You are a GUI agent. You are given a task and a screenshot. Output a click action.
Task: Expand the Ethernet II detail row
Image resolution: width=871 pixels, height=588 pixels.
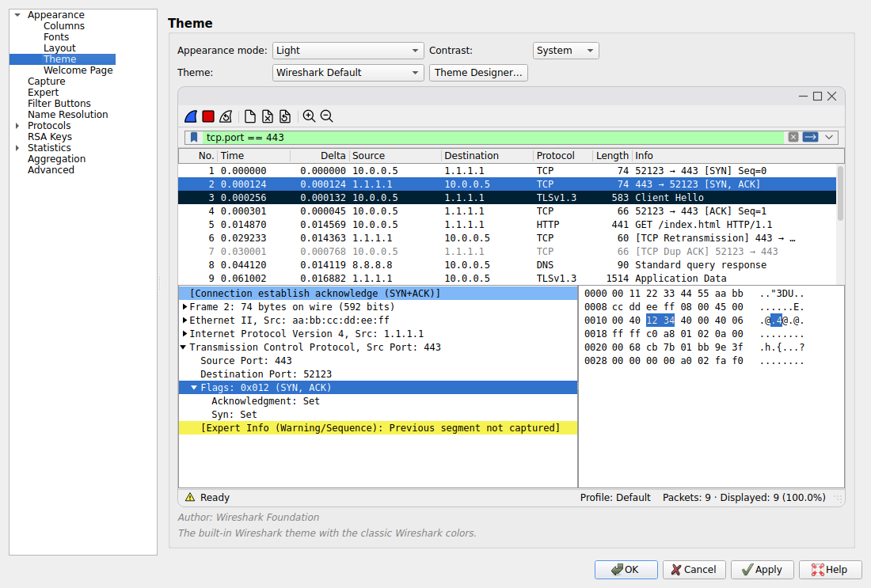click(185, 320)
